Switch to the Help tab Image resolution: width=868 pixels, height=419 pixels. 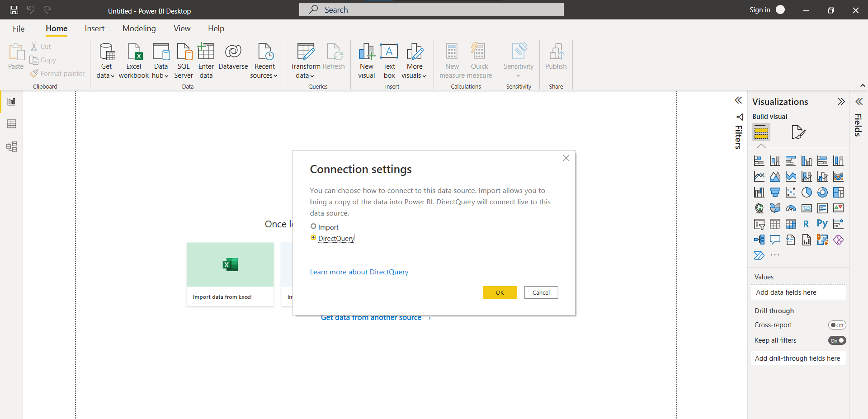[216, 28]
